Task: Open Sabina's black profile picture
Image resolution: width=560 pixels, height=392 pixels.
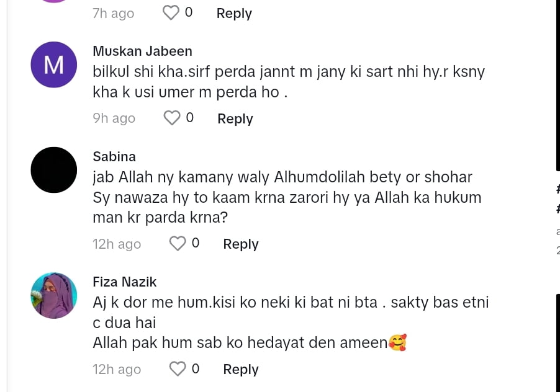Action: click(x=54, y=170)
